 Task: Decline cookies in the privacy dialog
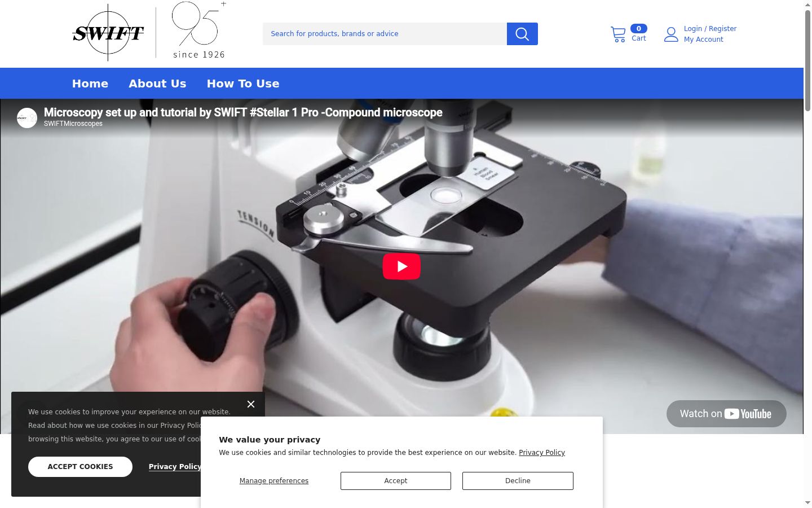click(518, 481)
